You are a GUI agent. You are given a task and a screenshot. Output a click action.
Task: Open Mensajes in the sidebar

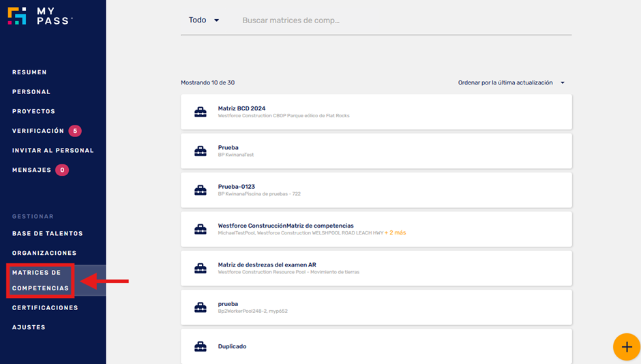31,170
